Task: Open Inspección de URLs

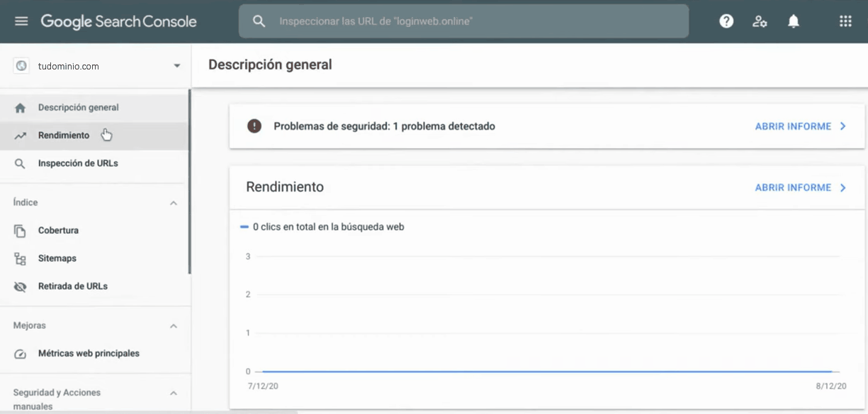Action: click(x=94, y=164)
